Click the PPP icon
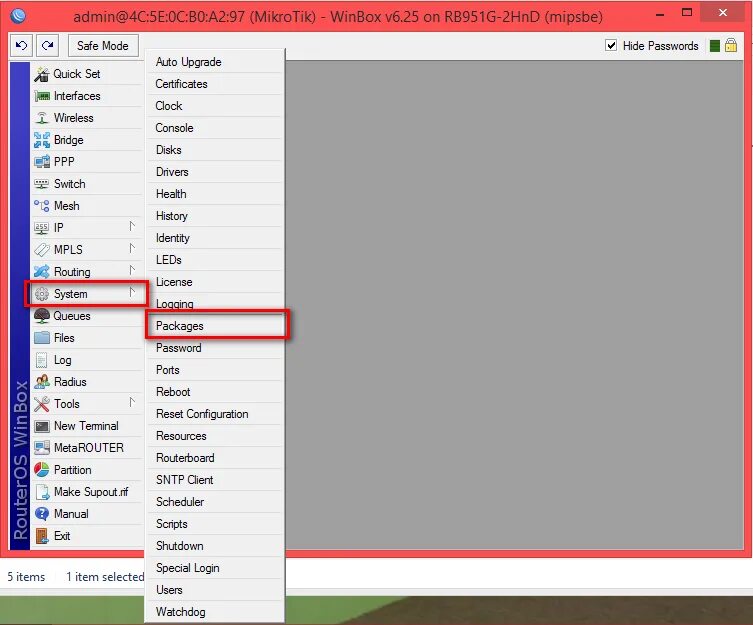This screenshot has height=625, width=753. coord(42,162)
